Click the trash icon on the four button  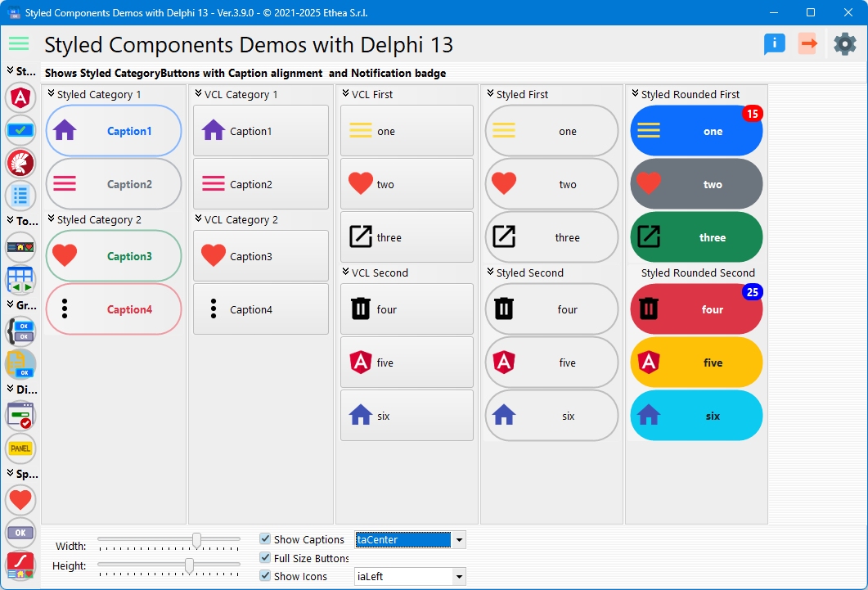point(359,309)
